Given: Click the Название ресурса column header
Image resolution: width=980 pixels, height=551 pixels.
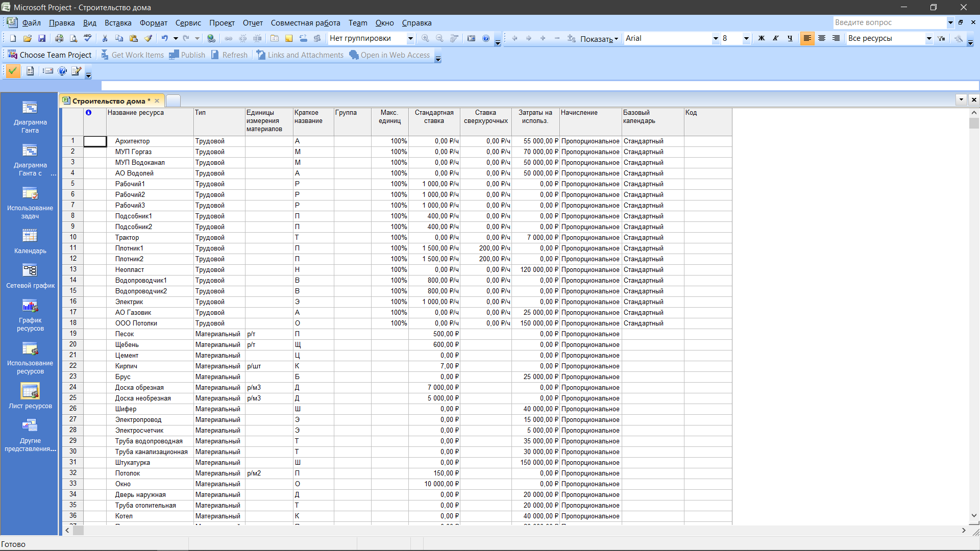Looking at the screenshot, I should (x=150, y=121).
